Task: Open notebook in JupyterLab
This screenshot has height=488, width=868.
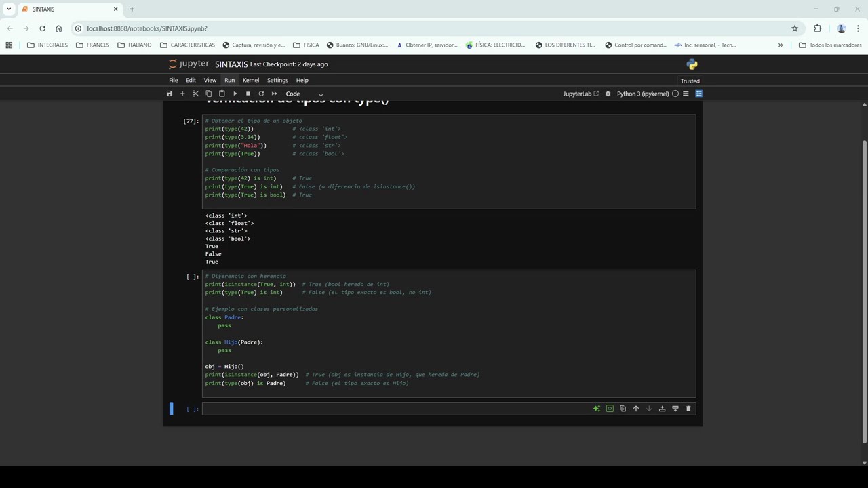Action: pyautogui.click(x=581, y=94)
